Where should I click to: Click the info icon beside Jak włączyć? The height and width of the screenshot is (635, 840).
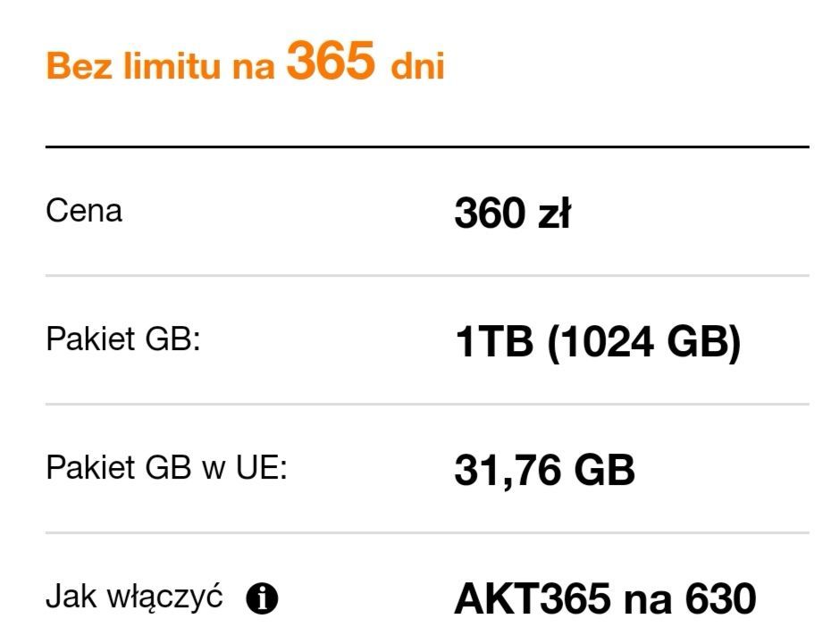click(262, 599)
